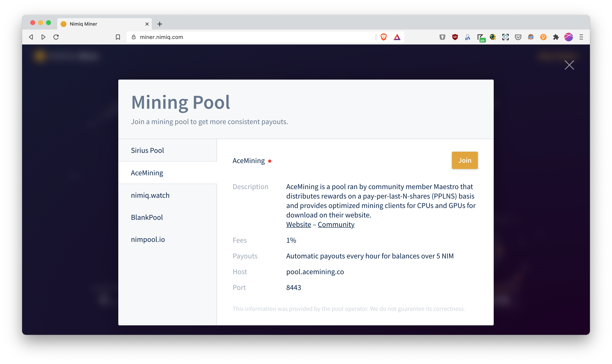Viewport: 612px width, 364px height.
Task: Open the Brave Rewards triangle icon
Action: pyautogui.click(x=397, y=37)
